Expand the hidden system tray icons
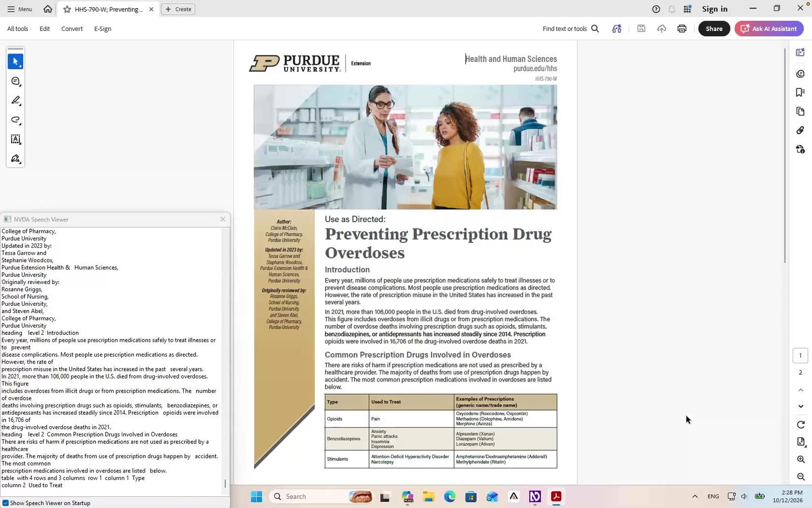 tap(695, 496)
